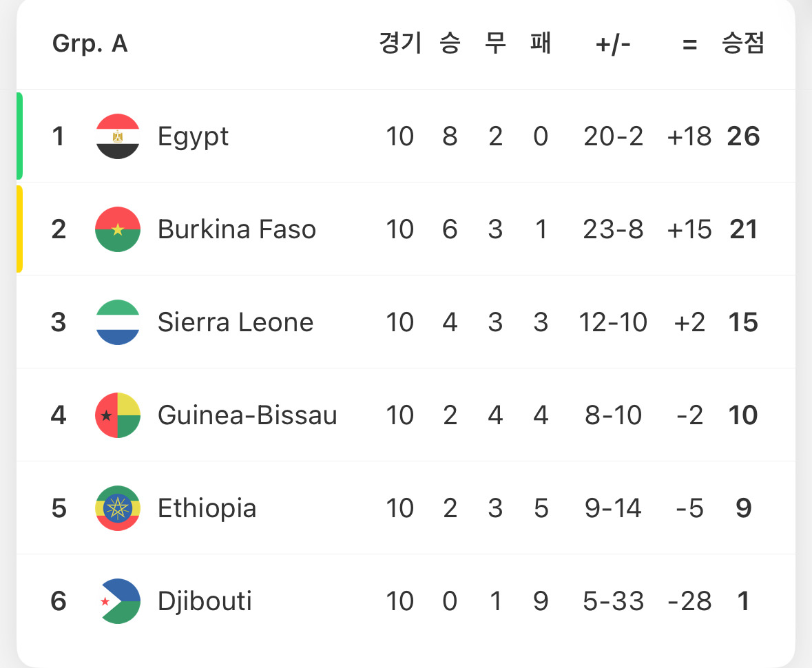812x668 pixels.
Task: Click the Grp. A table header
Action: 90,44
